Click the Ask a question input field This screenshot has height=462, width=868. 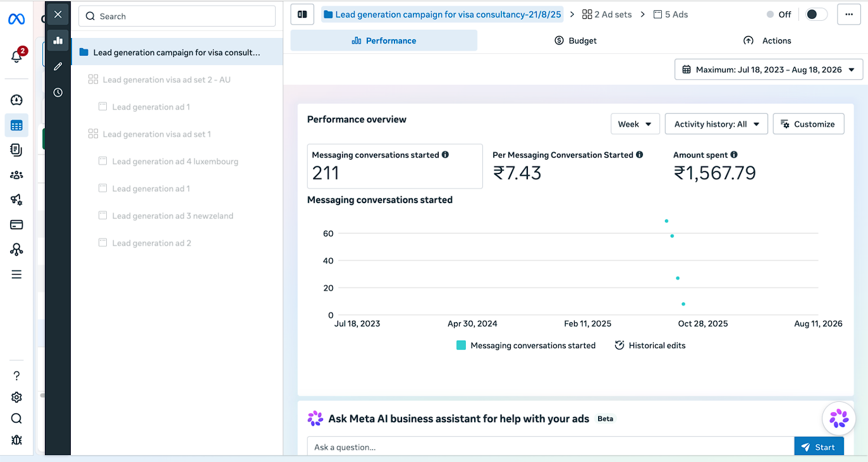[551, 447]
